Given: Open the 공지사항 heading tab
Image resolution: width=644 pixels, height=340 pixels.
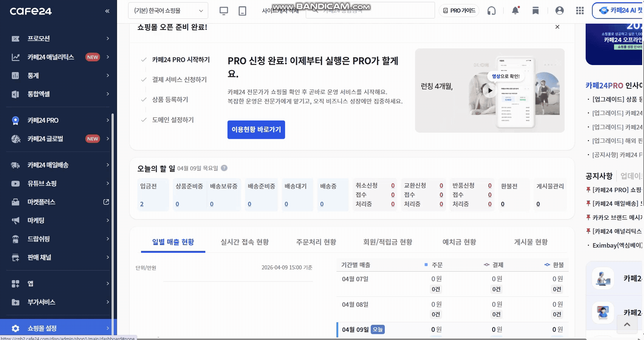Looking at the screenshot, I should pos(599,176).
